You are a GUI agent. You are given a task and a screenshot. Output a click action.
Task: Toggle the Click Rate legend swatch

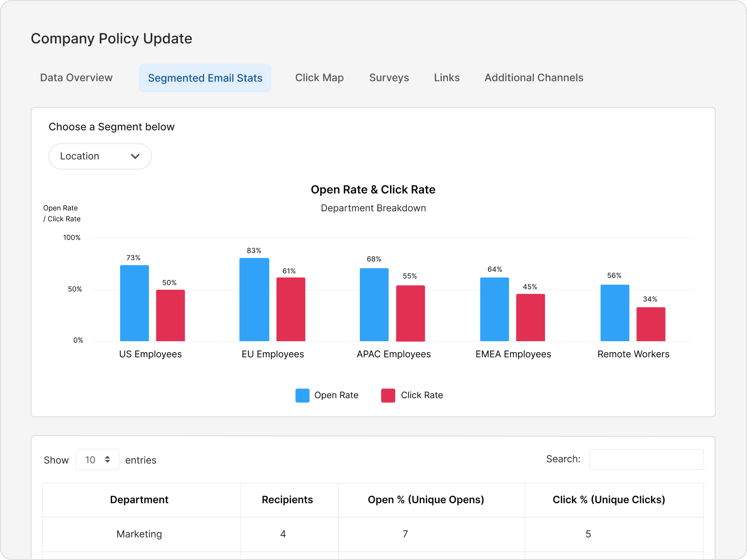(388, 395)
